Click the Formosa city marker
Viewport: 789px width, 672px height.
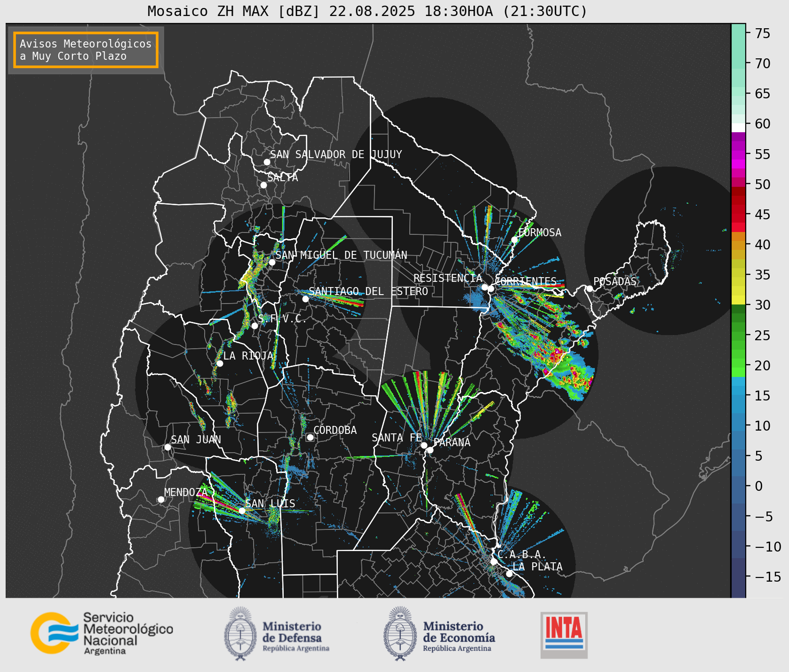514,240
